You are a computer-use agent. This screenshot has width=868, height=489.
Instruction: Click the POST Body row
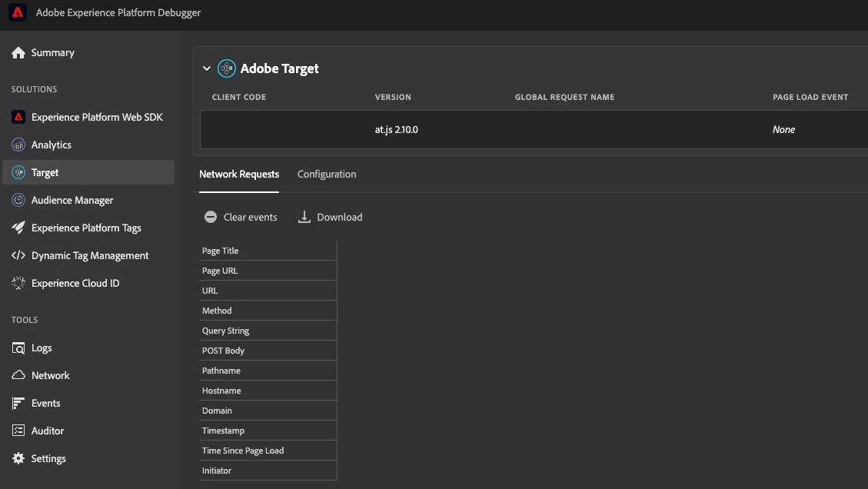tap(268, 350)
